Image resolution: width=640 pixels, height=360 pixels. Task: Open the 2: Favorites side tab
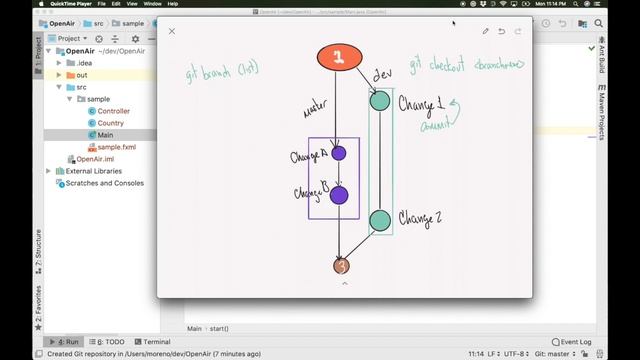coord(38,308)
